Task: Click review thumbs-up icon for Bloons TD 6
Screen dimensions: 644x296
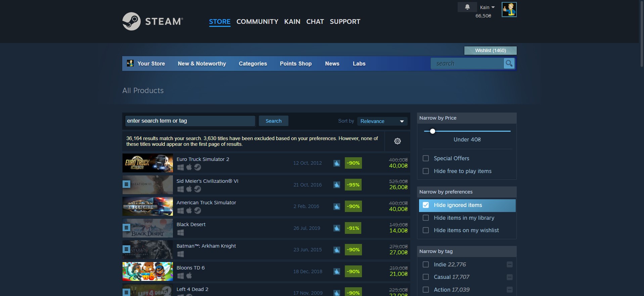Action: pos(337,271)
